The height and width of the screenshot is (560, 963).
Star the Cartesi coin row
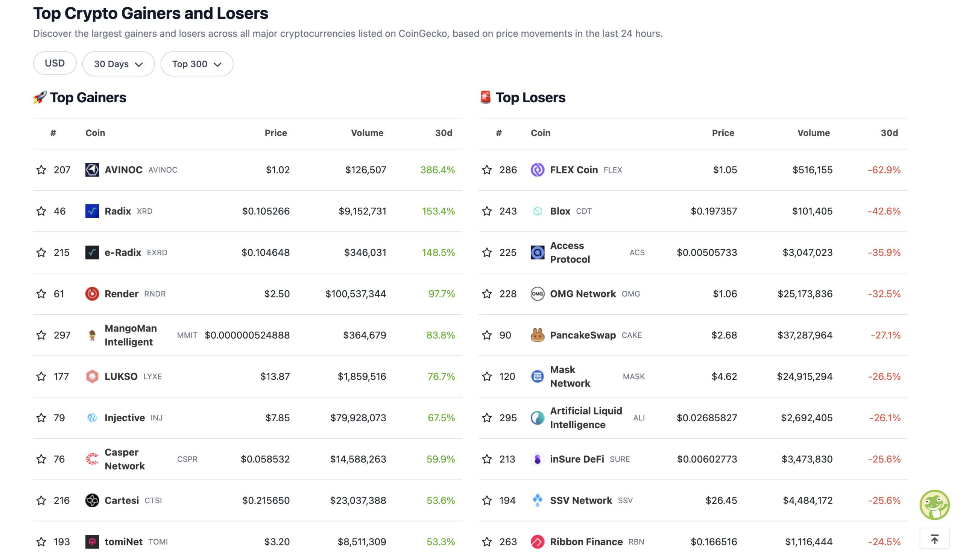(41, 500)
